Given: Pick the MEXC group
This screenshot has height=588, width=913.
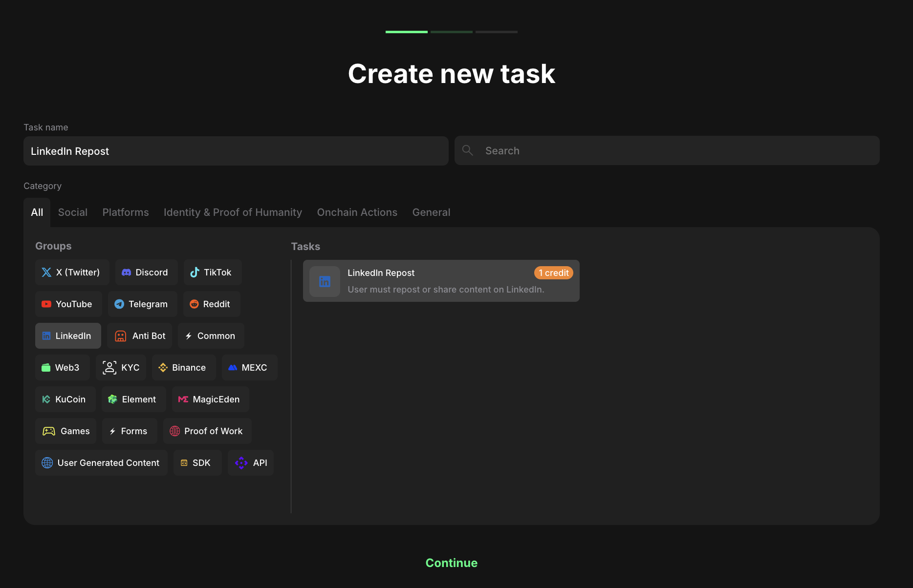Looking at the screenshot, I should tap(249, 368).
